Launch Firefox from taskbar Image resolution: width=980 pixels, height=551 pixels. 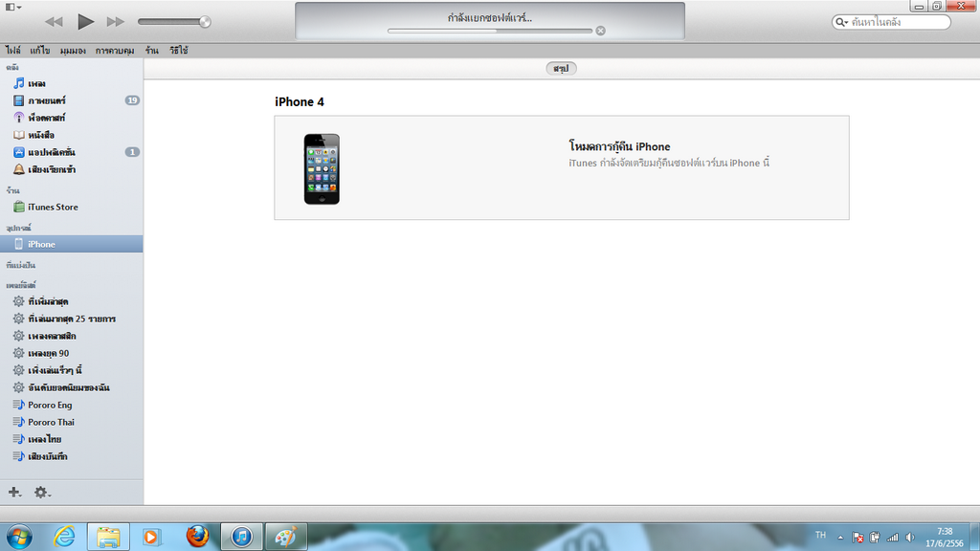click(197, 537)
